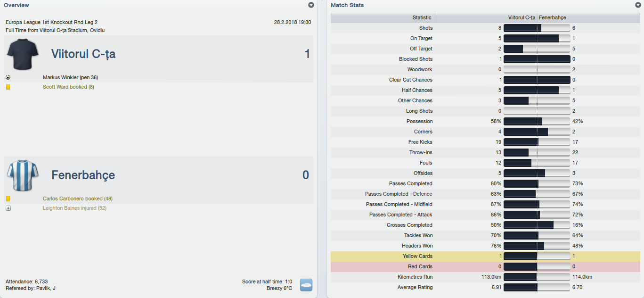Click the Shots comparison bar
Image resolution: width=644 pixels, height=298 pixels.
[537, 28]
